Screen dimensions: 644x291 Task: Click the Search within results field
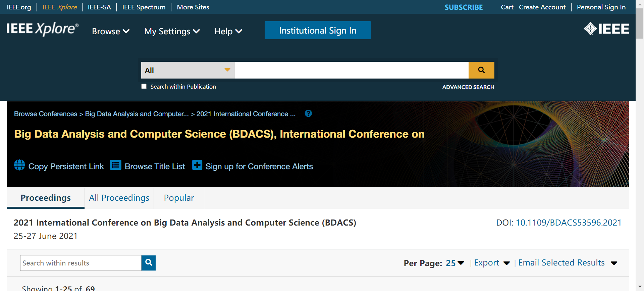click(x=81, y=263)
